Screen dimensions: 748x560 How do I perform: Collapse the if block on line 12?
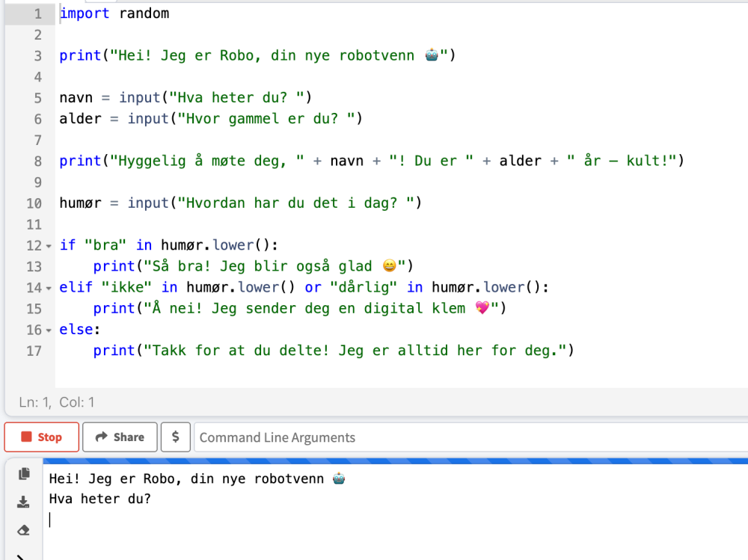[49, 246]
